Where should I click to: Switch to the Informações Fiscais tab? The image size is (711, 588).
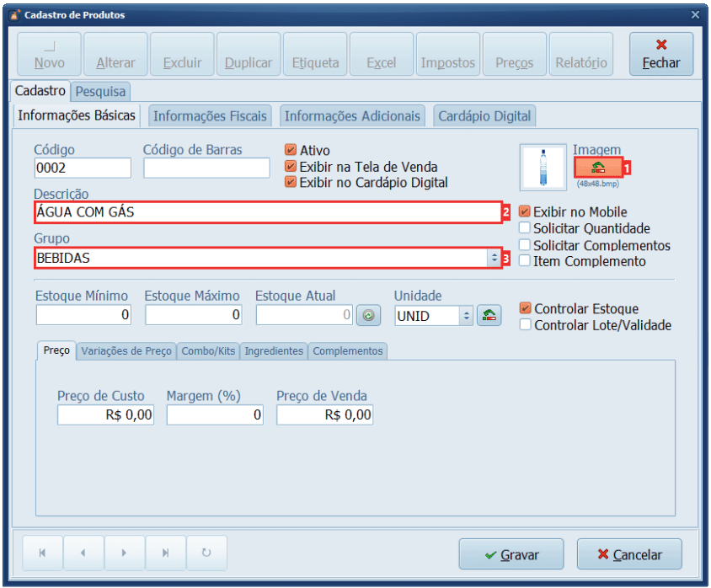pos(210,116)
